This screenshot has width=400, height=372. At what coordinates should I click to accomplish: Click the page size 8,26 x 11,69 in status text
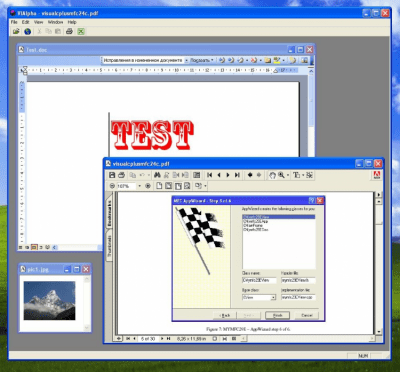click(191, 339)
